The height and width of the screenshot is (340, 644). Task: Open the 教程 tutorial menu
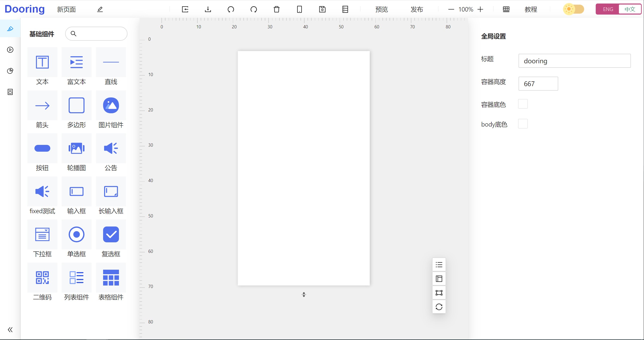[x=531, y=9]
